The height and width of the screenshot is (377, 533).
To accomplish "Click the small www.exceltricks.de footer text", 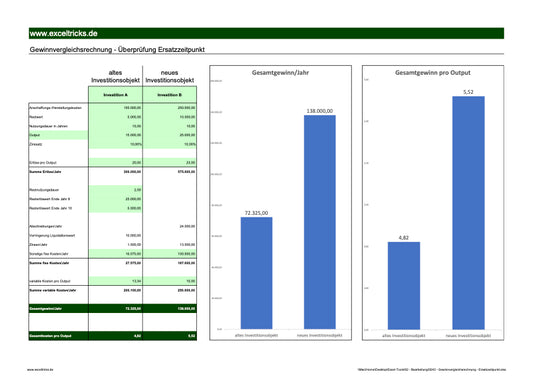I will 40,370.
